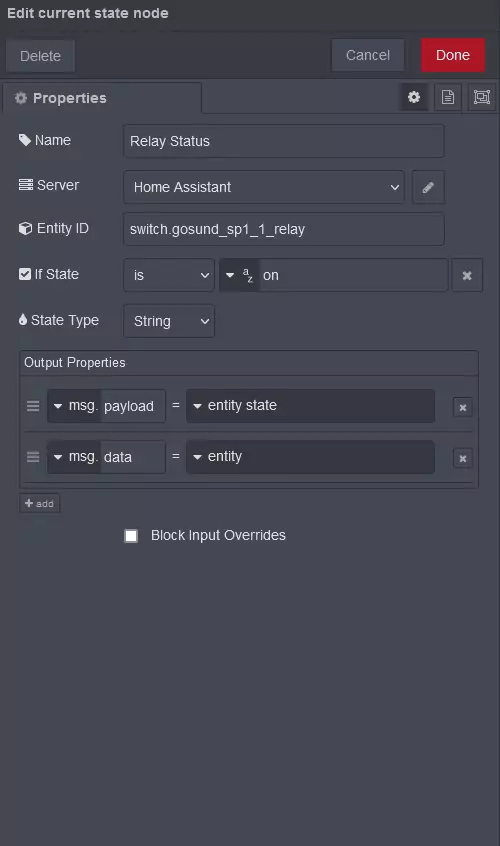The width and height of the screenshot is (500, 846).
Task: Open node appearance icon
Action: click(x=482, y=97)
